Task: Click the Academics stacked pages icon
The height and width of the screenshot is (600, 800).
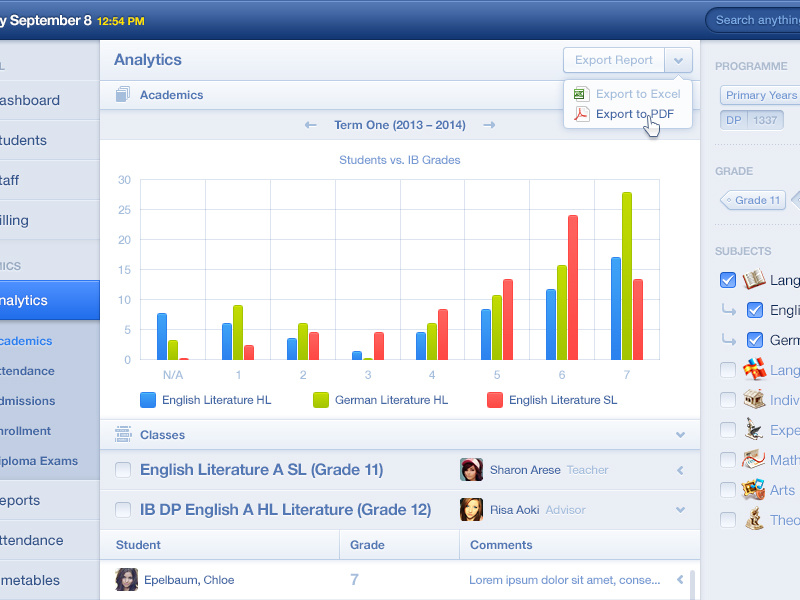Action: [122, 94]
